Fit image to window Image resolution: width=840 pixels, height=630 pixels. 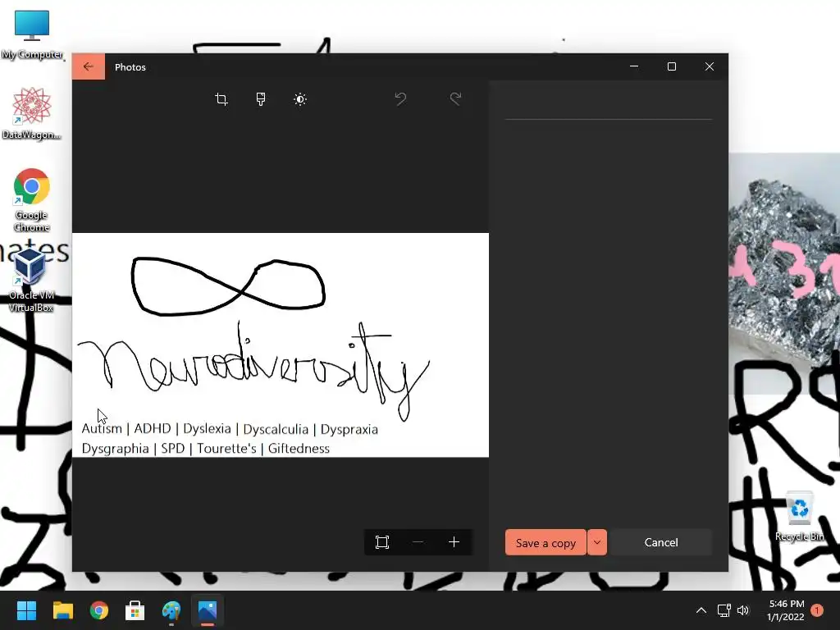[382, 542]
